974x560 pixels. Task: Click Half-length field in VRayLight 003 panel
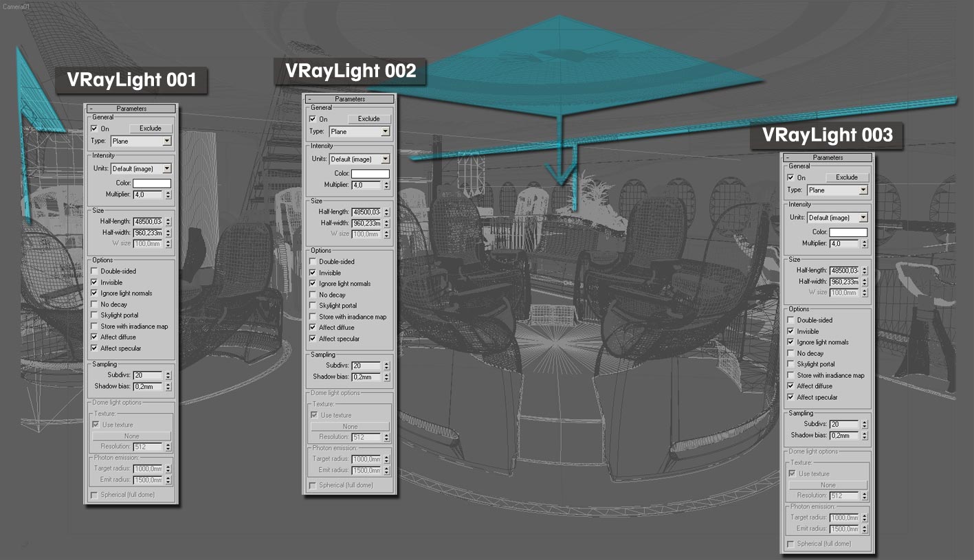pyautogui.click(x=845, y=271)
